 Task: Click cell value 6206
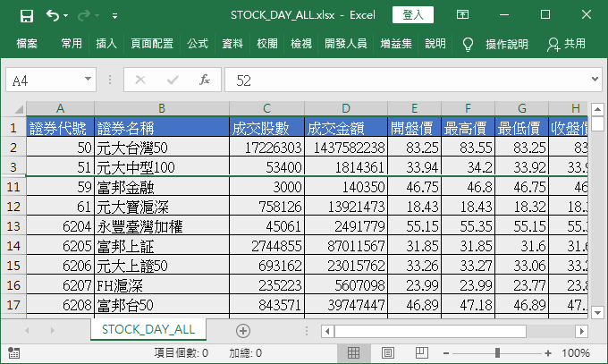pyautogui.click(x=60, y=266)
